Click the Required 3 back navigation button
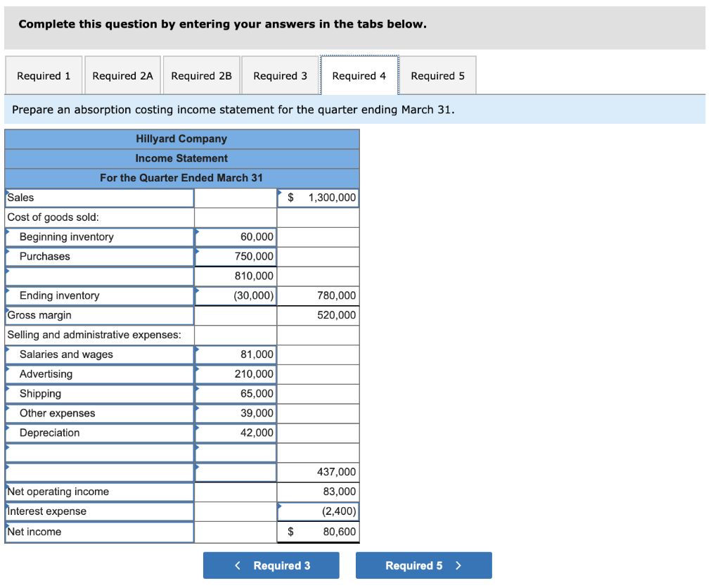The width and height of the screenshot is (720, 588). tap(271, 565)
